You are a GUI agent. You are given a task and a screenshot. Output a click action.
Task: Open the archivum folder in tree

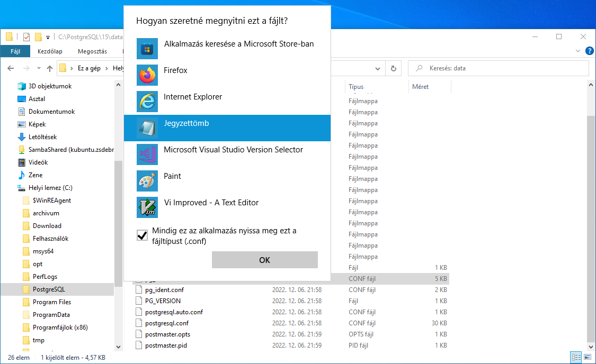tap(46, 213)
